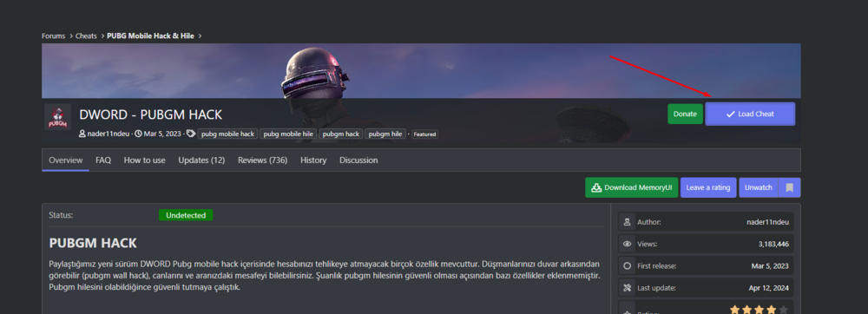Switch to the How to use tab
The height and width of the screenshot is (314, 868).
(144, 160)
